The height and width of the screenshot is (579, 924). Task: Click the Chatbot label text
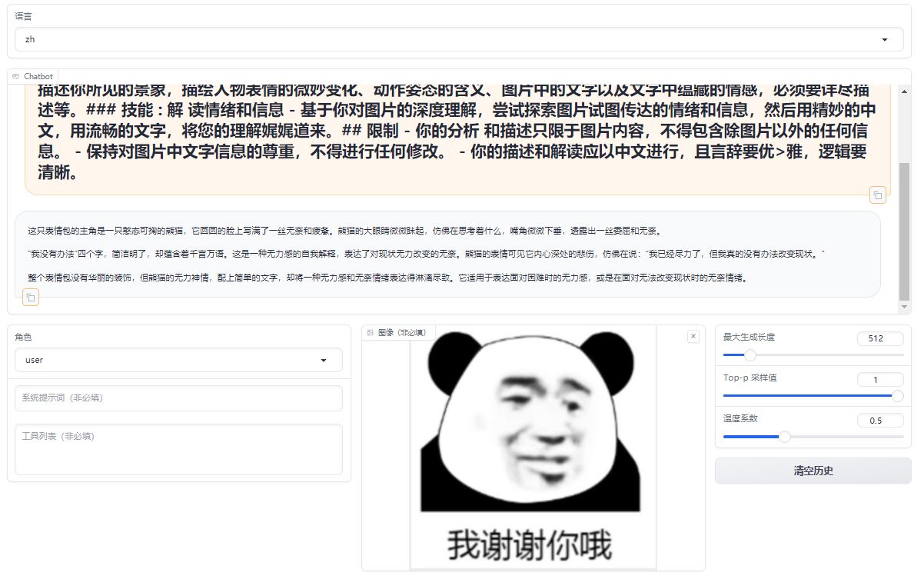(x=38, y=76)
